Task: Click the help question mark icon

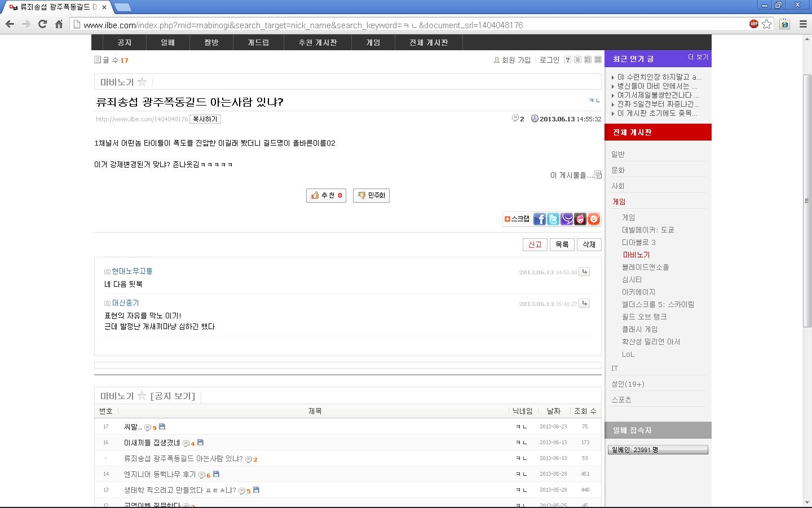Action: coord(568,60)
